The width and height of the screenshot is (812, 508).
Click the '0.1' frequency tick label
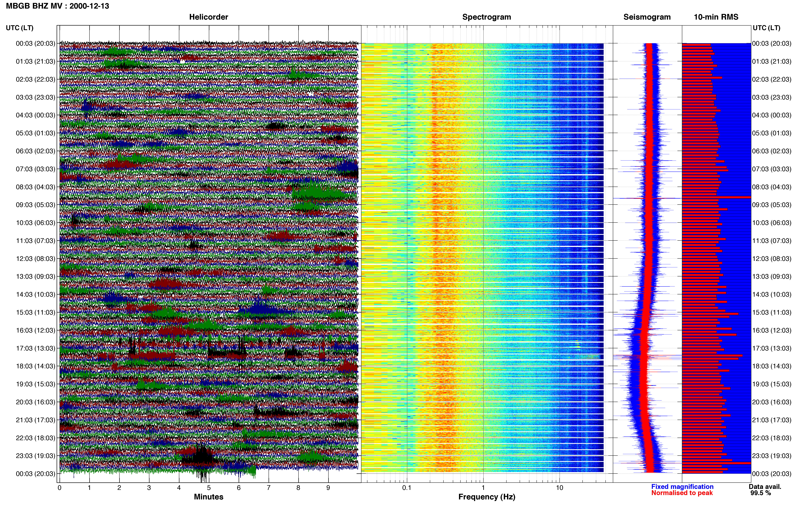[x=407, y=488]
